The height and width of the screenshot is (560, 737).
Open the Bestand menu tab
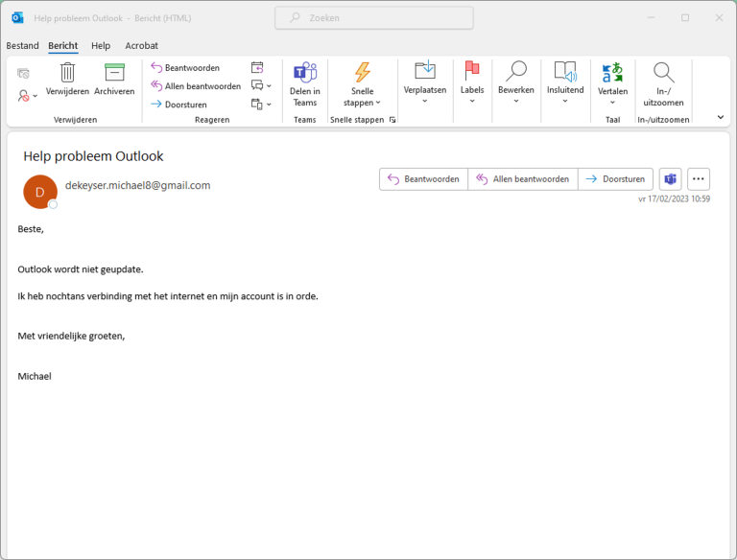22,46
